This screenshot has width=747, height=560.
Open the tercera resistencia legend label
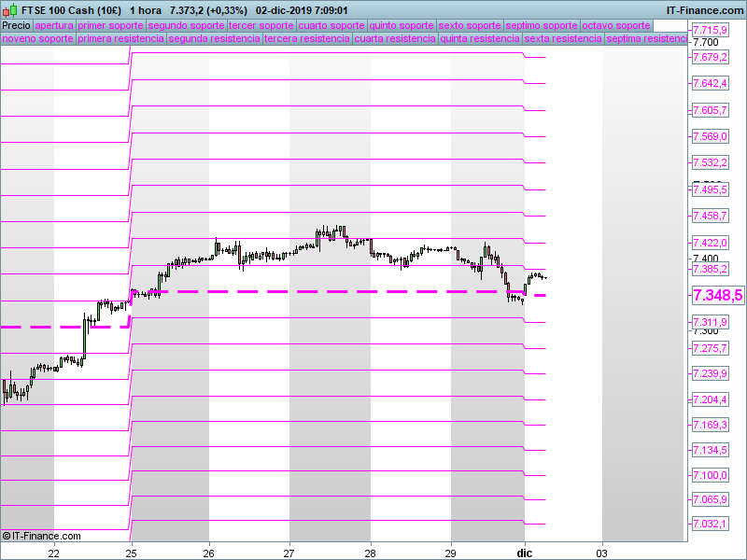pos(307,38)
